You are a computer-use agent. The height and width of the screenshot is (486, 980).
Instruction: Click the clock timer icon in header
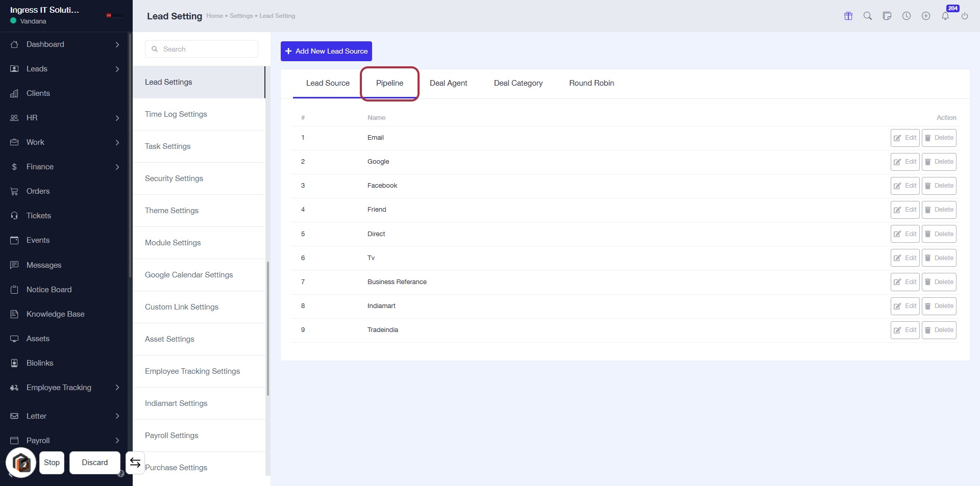pos(906,16)
